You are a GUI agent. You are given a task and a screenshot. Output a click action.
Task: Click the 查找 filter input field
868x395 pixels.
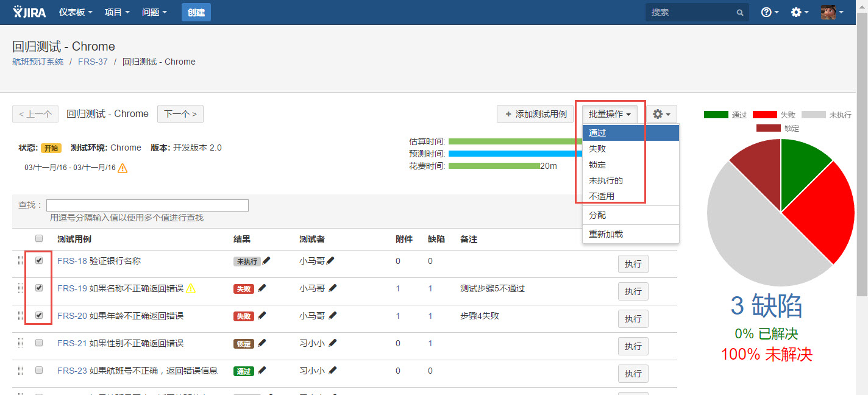[148, 205]
